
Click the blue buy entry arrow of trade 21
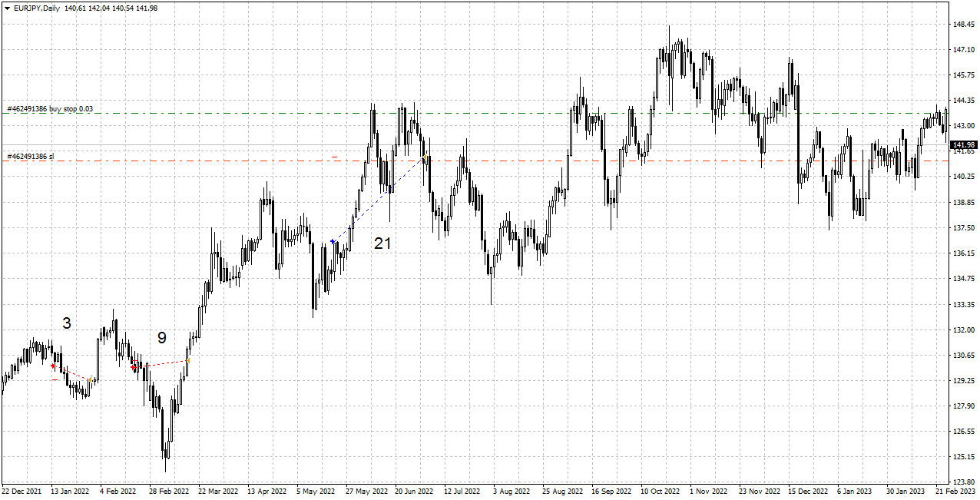coord(332,241)
